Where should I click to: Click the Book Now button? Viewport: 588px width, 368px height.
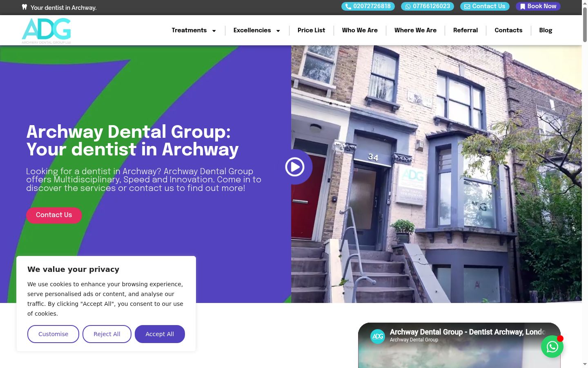click(x=538, y=7)
